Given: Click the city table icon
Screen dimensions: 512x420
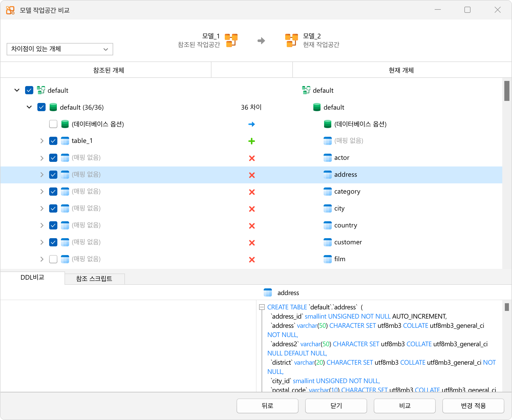Looking at the screenshot, I should pos(328,208).
